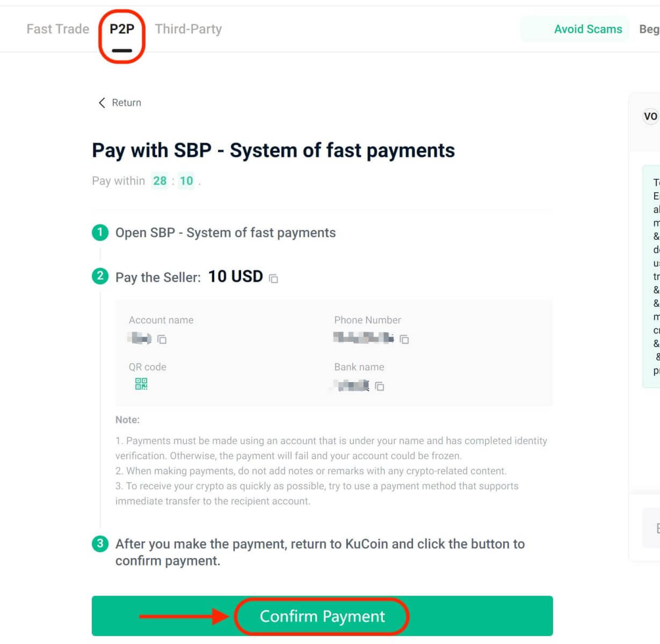Click the Return link
The width and height of the screenshot is (660, 644).
tap(126, 103)
